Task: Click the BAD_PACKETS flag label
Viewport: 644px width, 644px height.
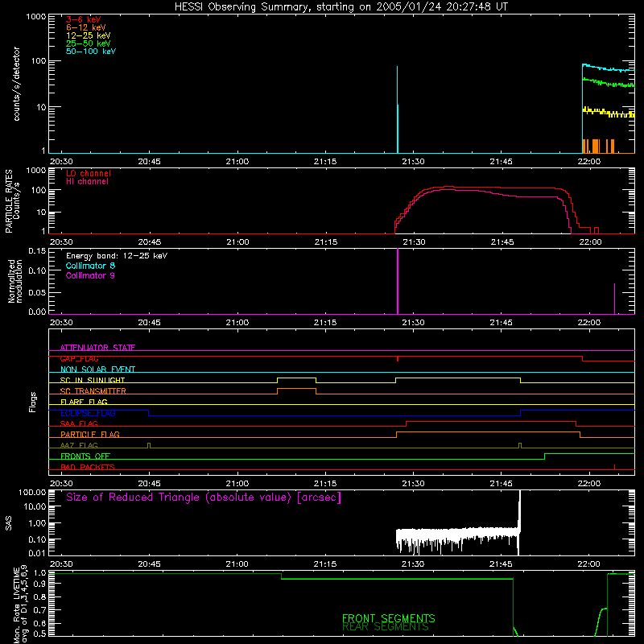Action: (x=88, y=467)
